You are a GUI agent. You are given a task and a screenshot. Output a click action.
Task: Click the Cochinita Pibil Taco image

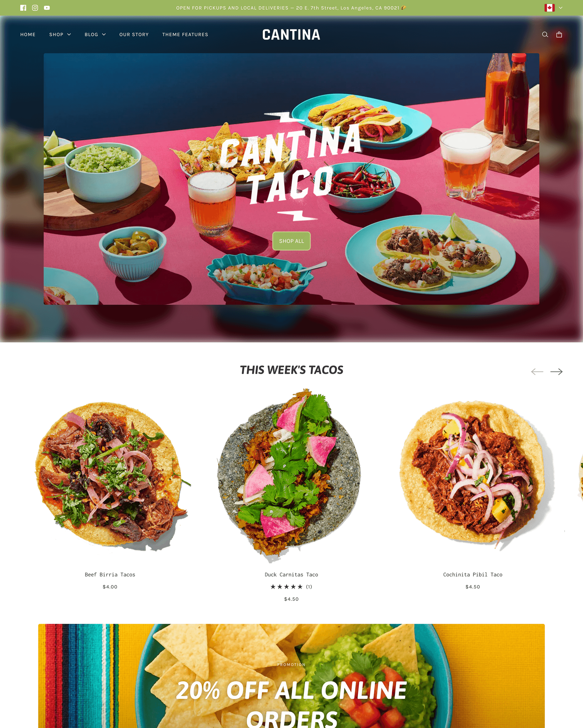click(x=473, y=476)
